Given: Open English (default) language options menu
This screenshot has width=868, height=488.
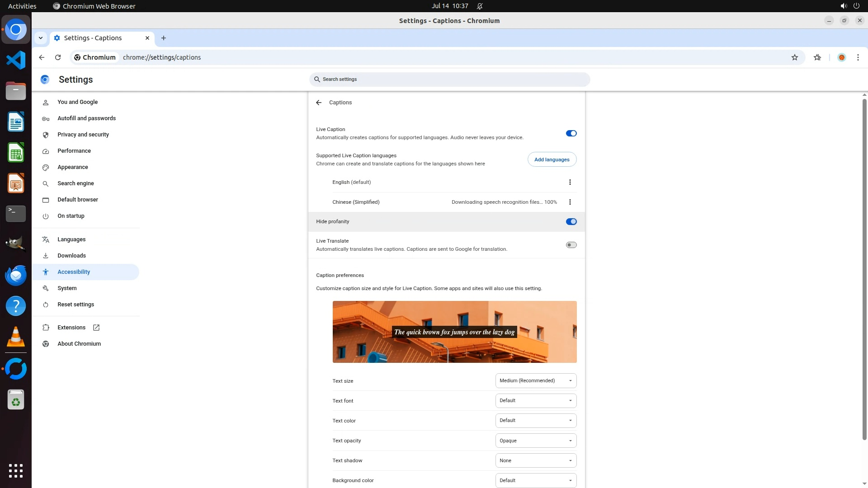Looking at the screenshot, I should (570, 182).
